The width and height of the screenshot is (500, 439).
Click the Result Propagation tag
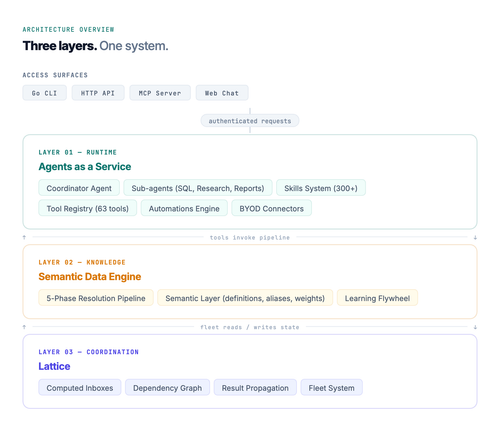(x=255, y=388)
